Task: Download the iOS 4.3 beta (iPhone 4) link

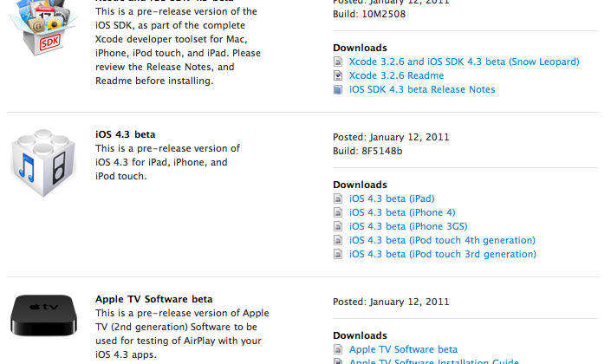Action: pyautogui.click(x=402, y=213)
